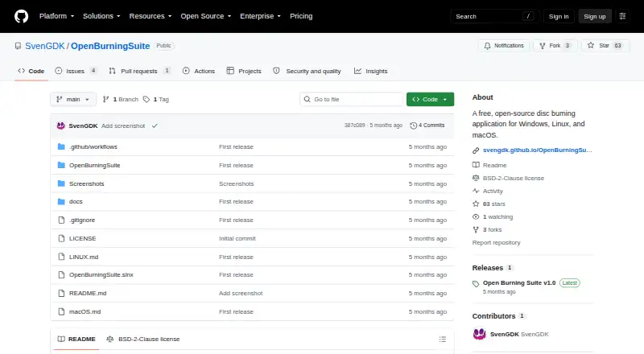Click the SvenGDK contributor avatar
The image size is (644, 354).
point(479,334)
